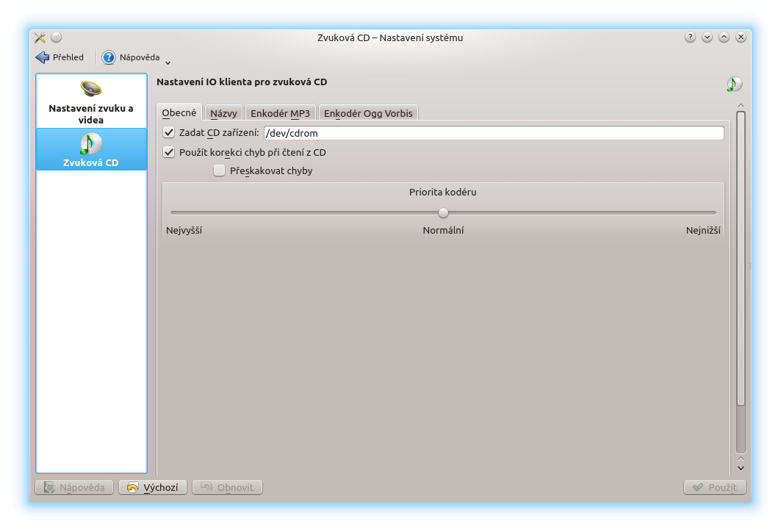Click the Výchozí defaults button

[x=152, y=487]
